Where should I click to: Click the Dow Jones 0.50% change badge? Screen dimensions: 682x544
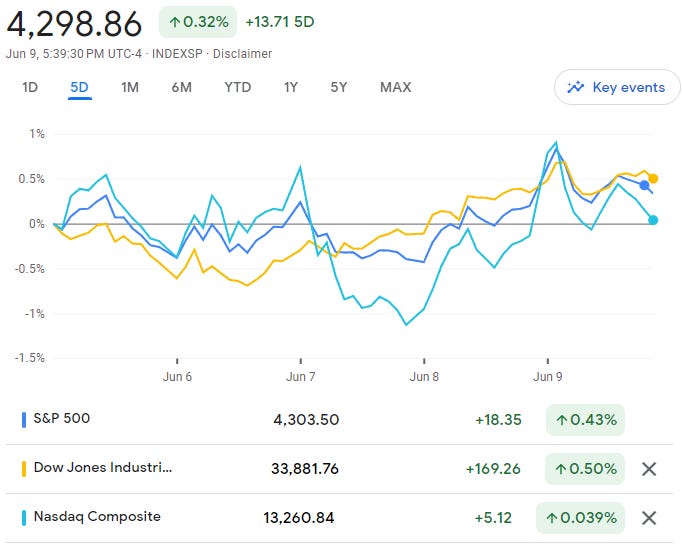coord(585,469)
